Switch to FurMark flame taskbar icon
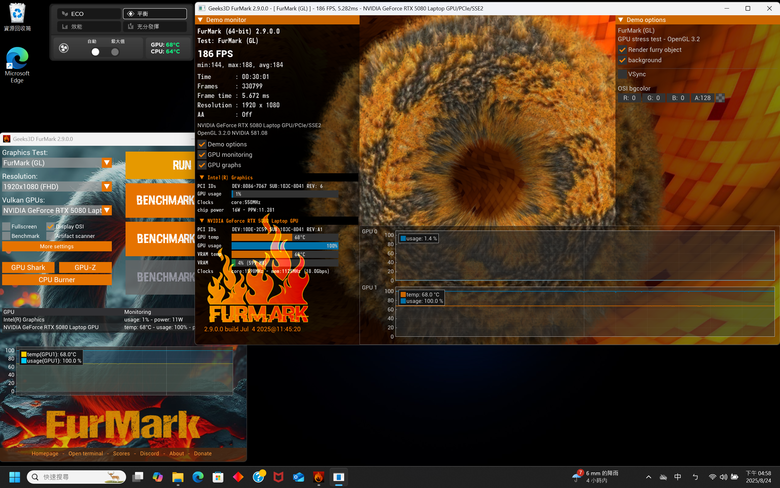 (x=319, y=477)
